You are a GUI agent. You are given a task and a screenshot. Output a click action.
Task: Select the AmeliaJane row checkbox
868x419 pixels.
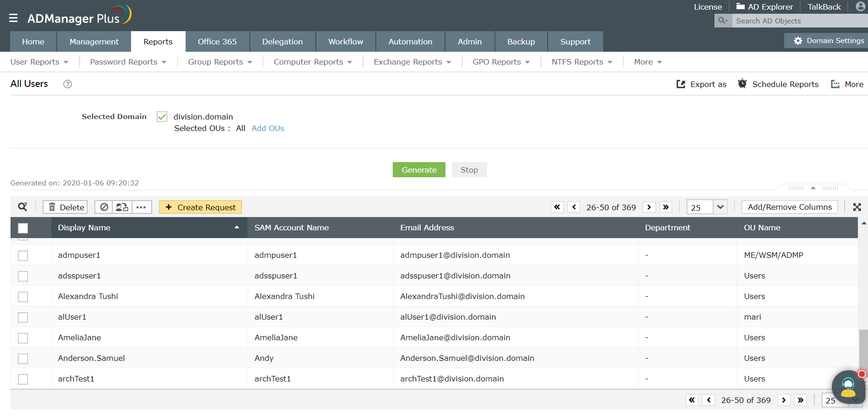pyautogui.click(x=23, y=338)
